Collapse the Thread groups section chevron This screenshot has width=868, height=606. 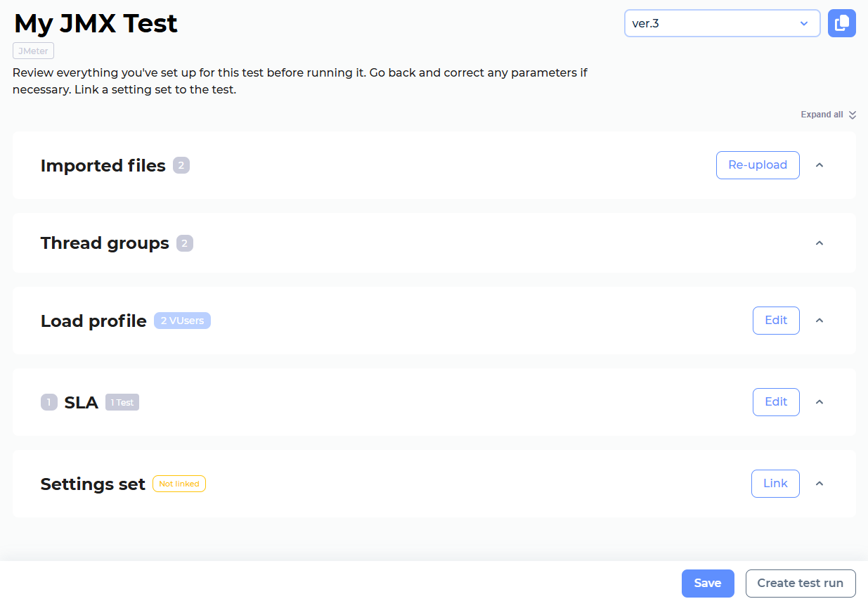819,243
